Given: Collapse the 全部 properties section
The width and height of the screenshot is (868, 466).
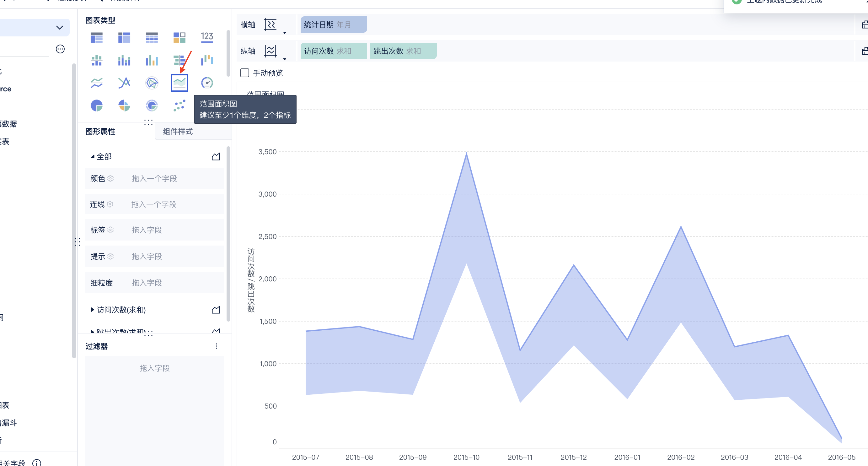Looking at the screenshot, I should click(92, 156).
